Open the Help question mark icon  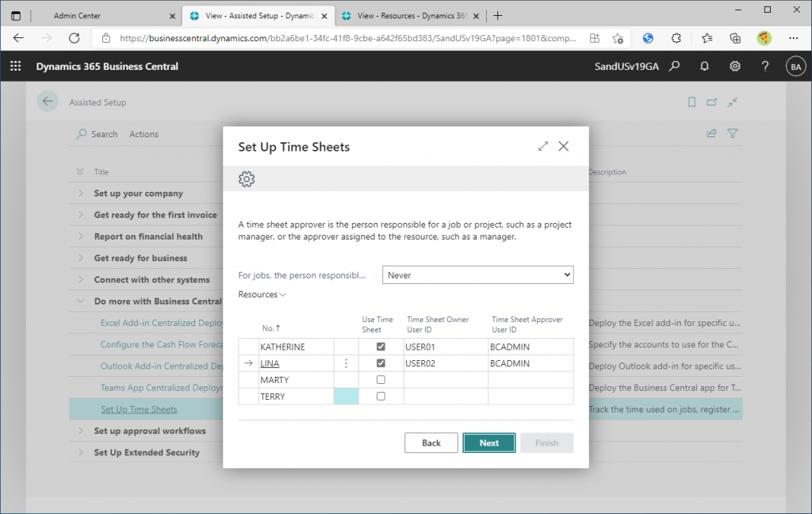click(765, 67)
